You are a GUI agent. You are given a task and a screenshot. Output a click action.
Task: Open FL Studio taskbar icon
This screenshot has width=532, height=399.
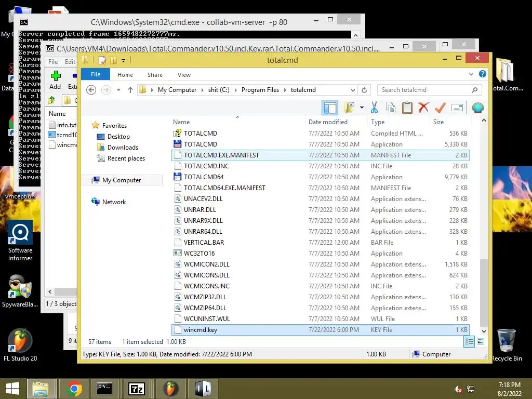[170, 389]
